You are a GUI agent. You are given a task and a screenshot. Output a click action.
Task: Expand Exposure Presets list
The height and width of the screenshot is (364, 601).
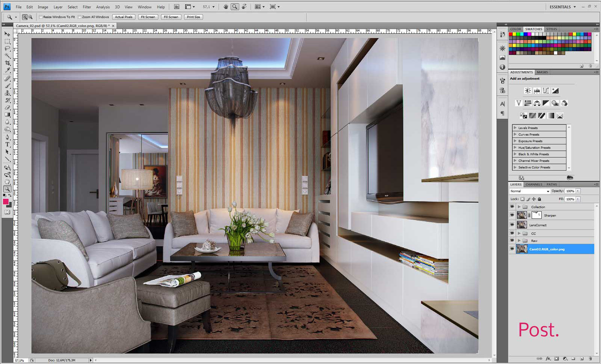[x=515, y=141]
